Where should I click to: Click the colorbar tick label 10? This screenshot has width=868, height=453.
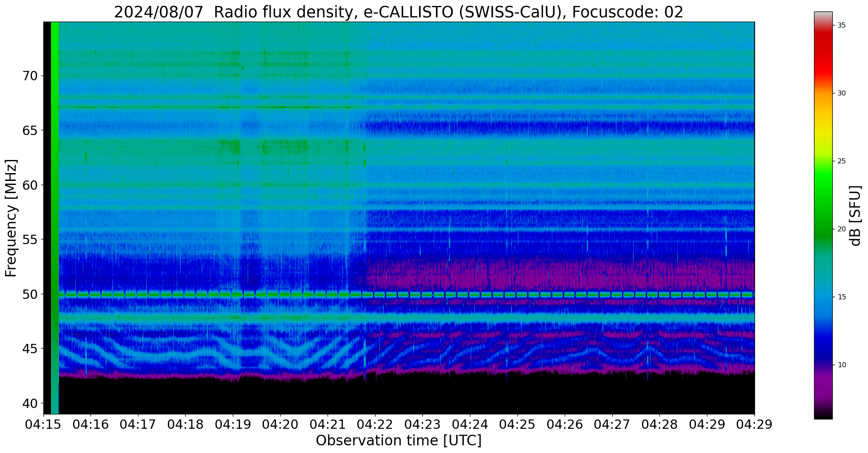click(841, 365)
